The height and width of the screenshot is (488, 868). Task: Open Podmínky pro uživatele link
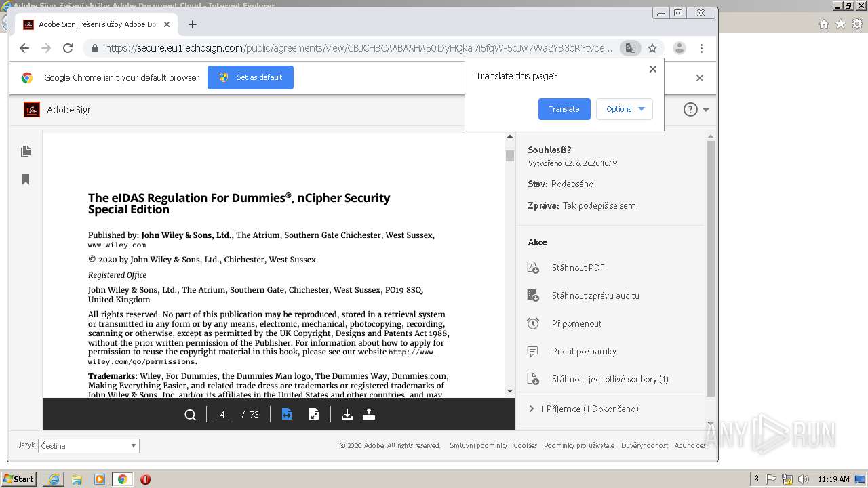pyautogui.click(x=579, y=445)
